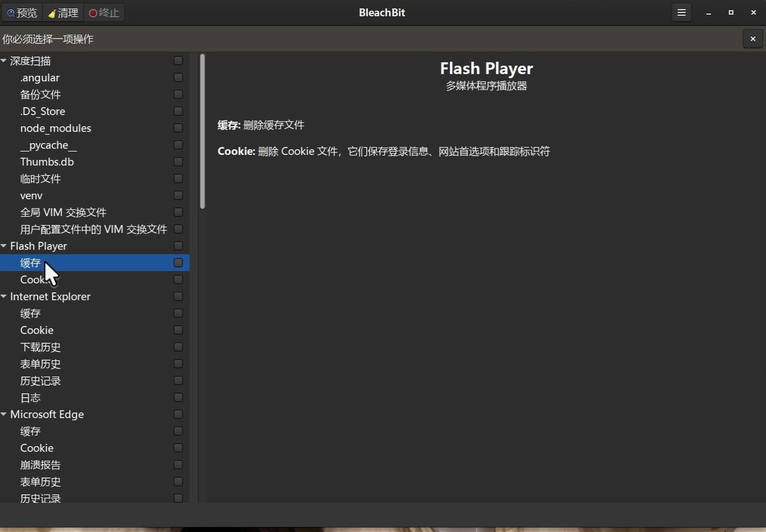Click the red Abort (终止) button
The width and height of the screenshot is (766, 532).
click(104, 12)
